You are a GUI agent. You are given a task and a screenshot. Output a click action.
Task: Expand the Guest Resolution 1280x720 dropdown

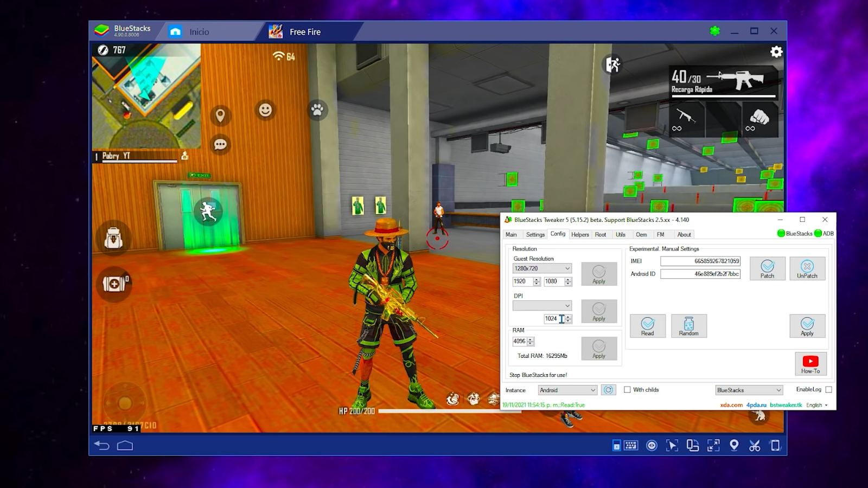coord(542,268)
